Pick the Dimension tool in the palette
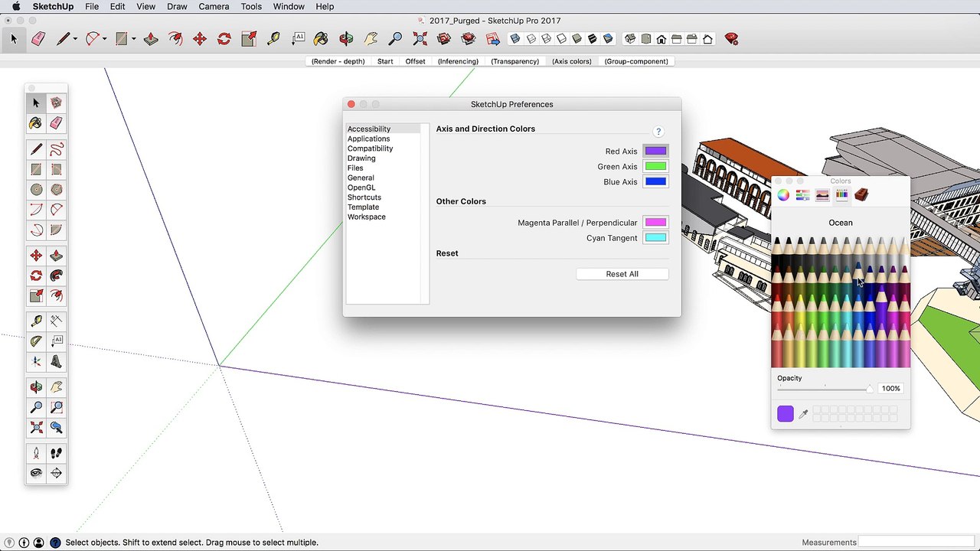Viewport: 980px width, 551px height. point(56,321)
